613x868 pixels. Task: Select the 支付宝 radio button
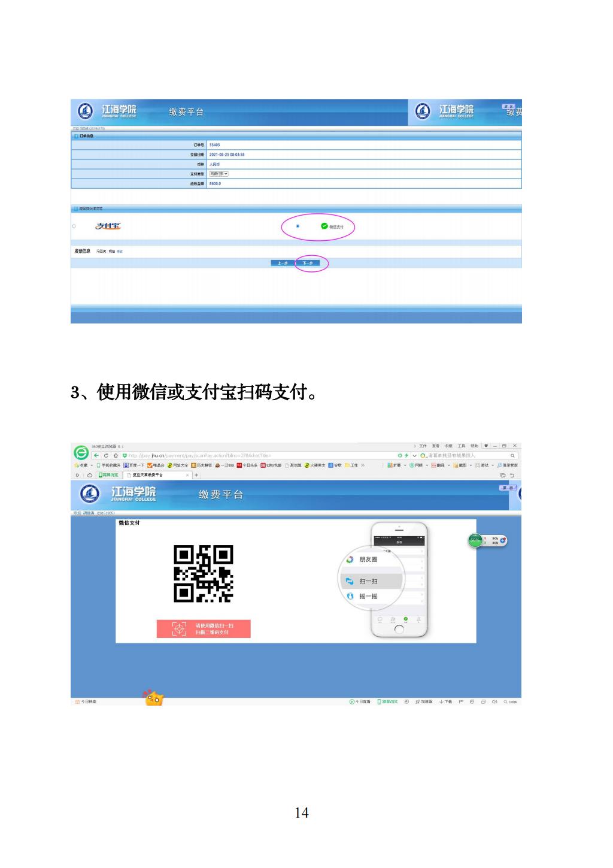74,226
